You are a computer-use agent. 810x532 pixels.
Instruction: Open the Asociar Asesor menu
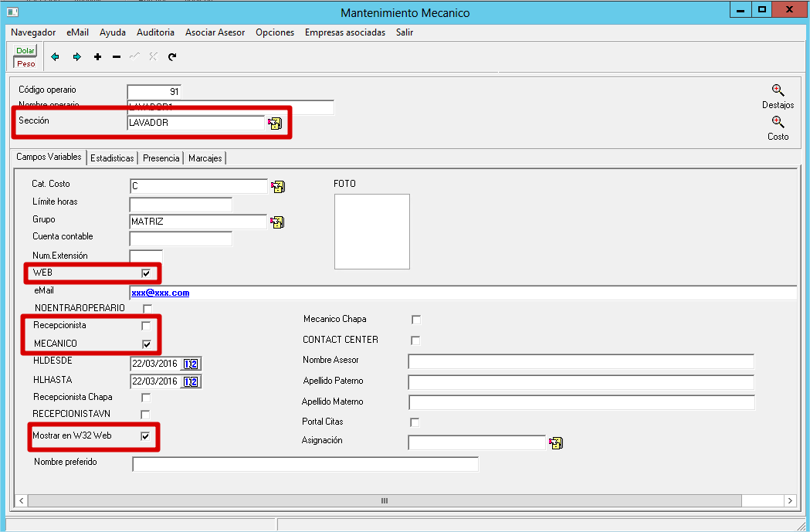pyautogui.click(x=215, y=32)
